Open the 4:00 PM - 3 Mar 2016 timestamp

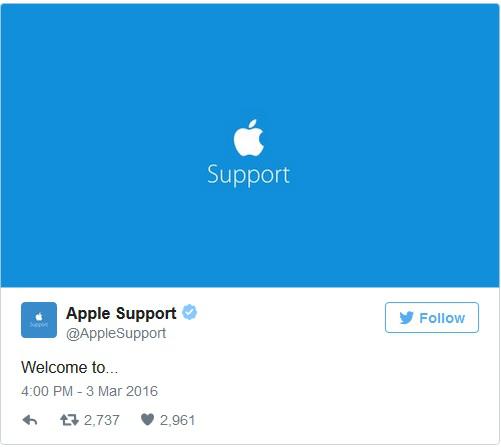89,391
